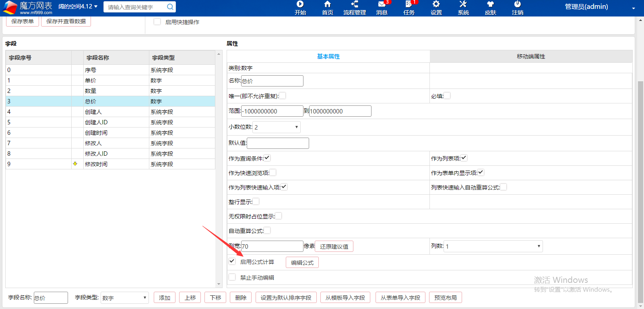Uncheck 启用公式计算 checkbox
The image size is (644, 309).
click(232, 261)
